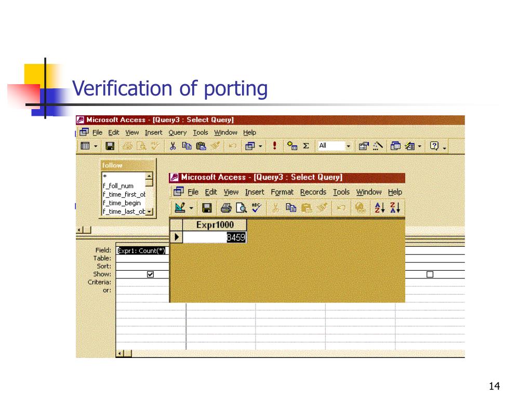This screenshot has height=399, width=532.
Task: Click the result cell showing 3459
Action: click(x=215, y=237)
